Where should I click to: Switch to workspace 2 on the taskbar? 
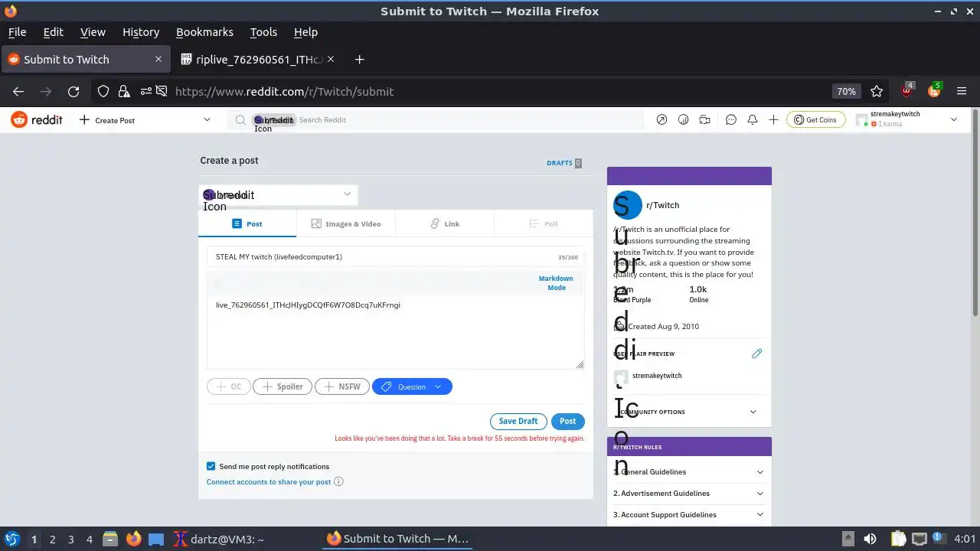pyautogui.click(x=52, y=539)
